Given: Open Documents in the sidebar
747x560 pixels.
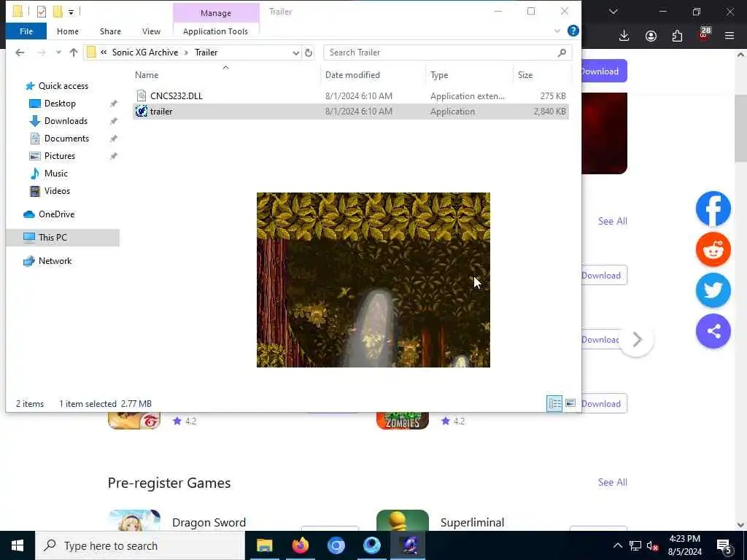Looking at the screenshot, I should tap(66, 139).
